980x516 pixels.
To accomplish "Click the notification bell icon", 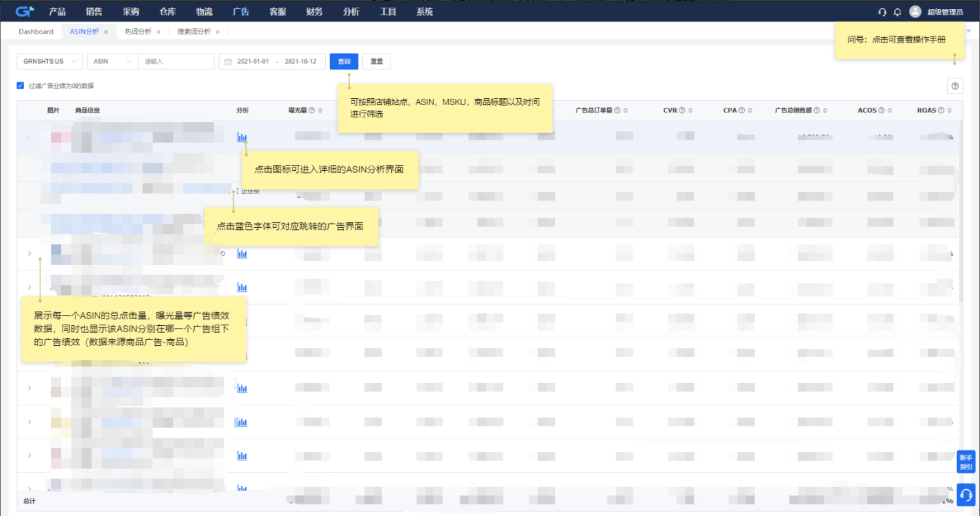I will pyautogui.click(x=898, y=12).
